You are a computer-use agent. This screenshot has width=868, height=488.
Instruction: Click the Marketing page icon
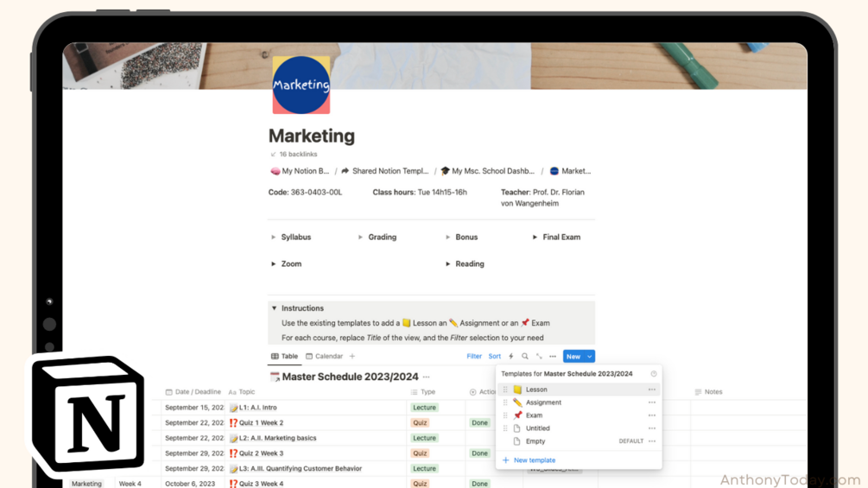(x=301, y=85)
